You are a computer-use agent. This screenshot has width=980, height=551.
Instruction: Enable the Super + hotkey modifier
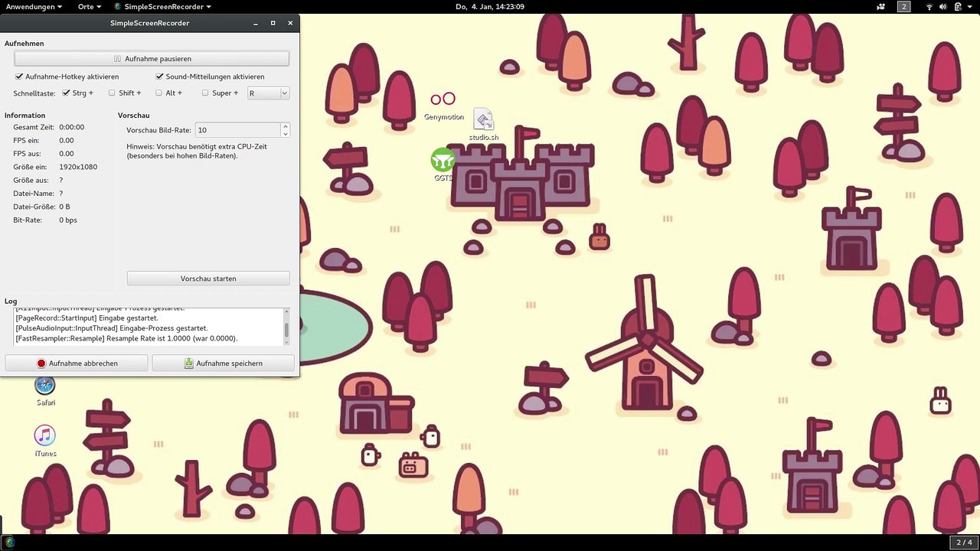coord(205,93)
